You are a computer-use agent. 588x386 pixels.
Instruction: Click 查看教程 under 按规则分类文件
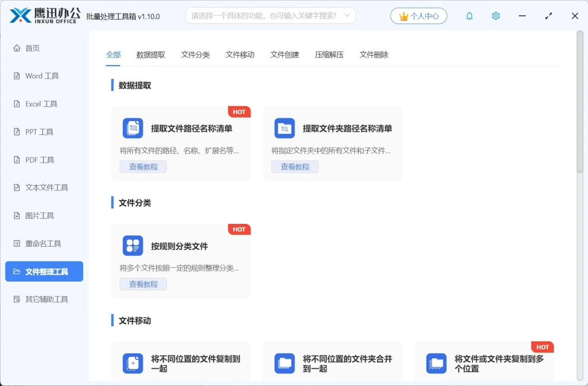[143, 284]
